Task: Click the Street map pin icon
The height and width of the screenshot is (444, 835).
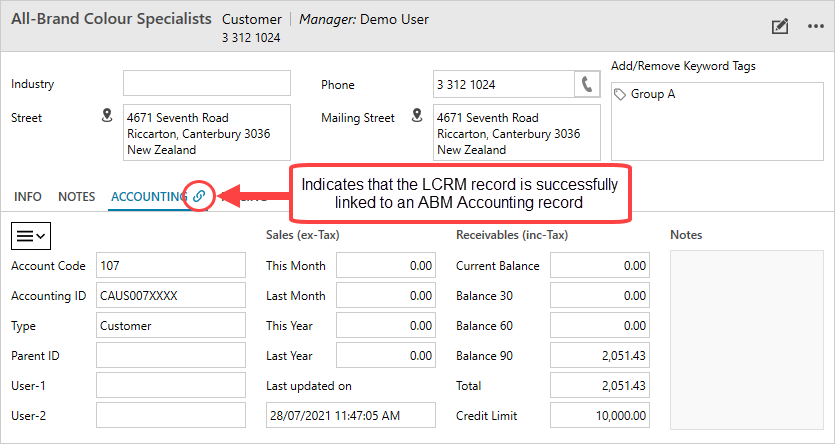Action: (x=108, y=117)
